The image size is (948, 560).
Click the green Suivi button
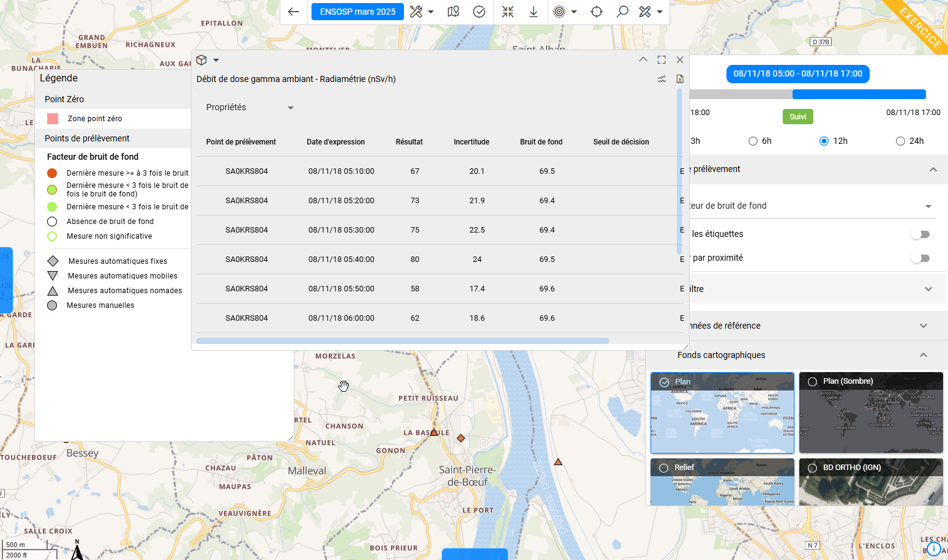pyautogui.click(x=797, y=117)
